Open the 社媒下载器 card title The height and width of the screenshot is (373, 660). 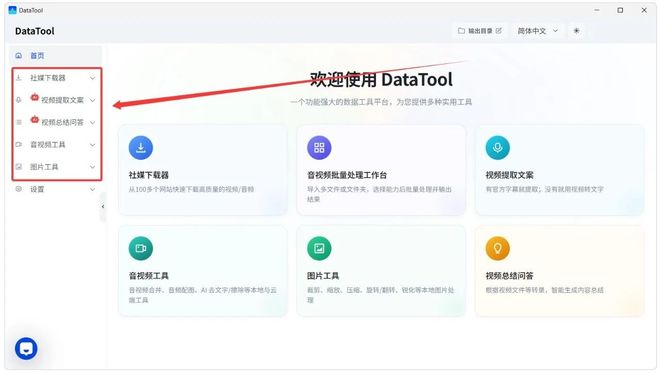coord(149,175)
